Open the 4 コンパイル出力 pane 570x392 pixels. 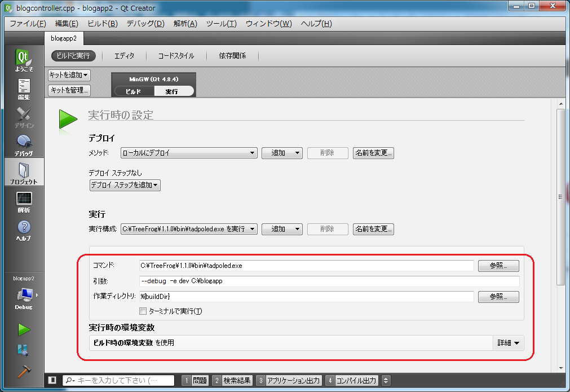[352, 380]
